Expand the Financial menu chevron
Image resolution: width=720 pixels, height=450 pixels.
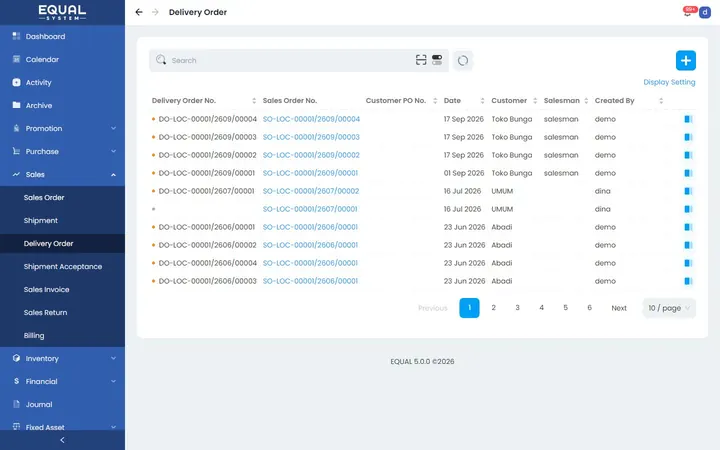[x=113, y=381]
